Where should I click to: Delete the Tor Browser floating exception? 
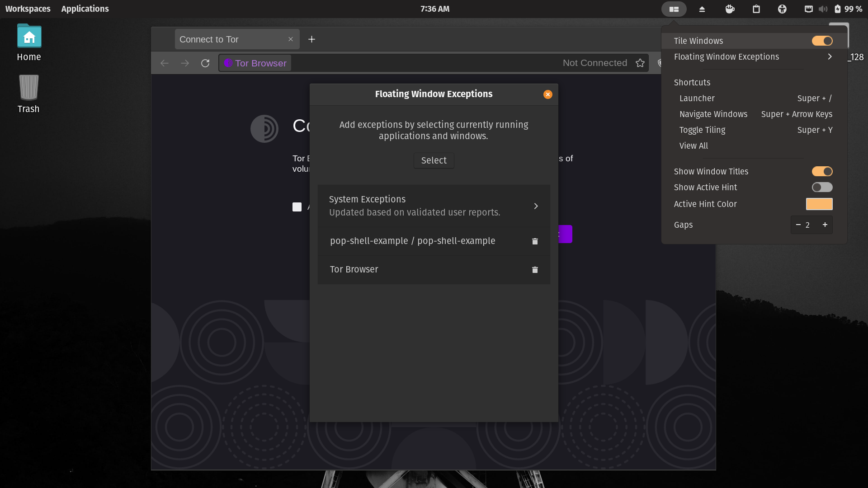pyautogui.click(x=535, y=270)
